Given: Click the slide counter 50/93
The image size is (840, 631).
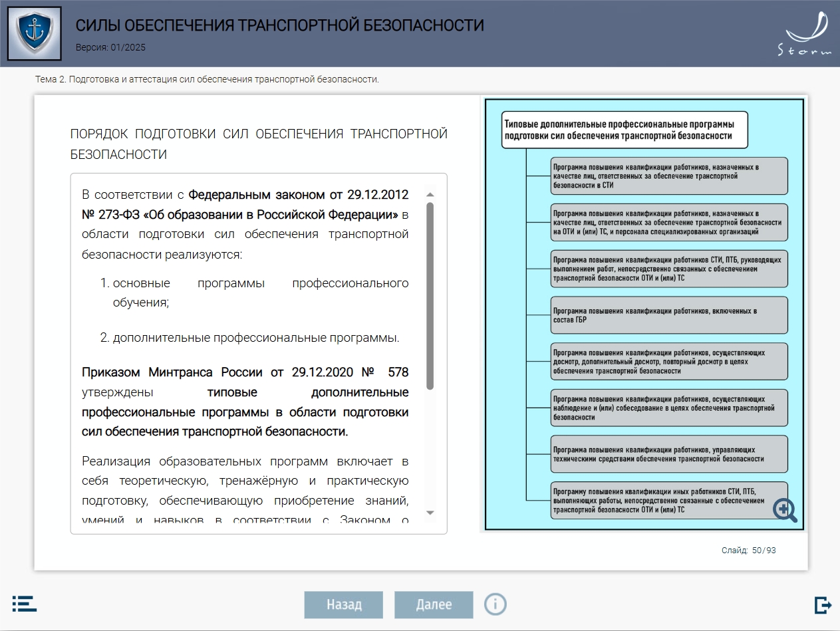Looking at the screenshot, I should pyautogui.click(x=749, y=551).
